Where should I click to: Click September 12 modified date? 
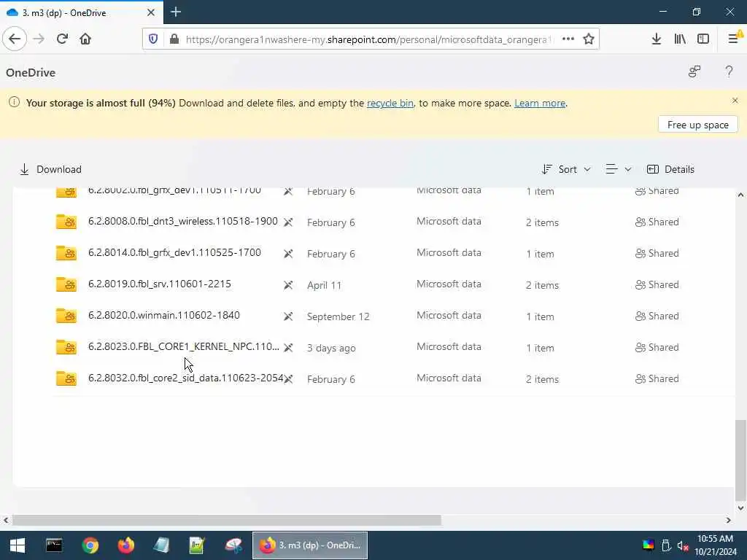pyautogui.click(x=338, y=316)
